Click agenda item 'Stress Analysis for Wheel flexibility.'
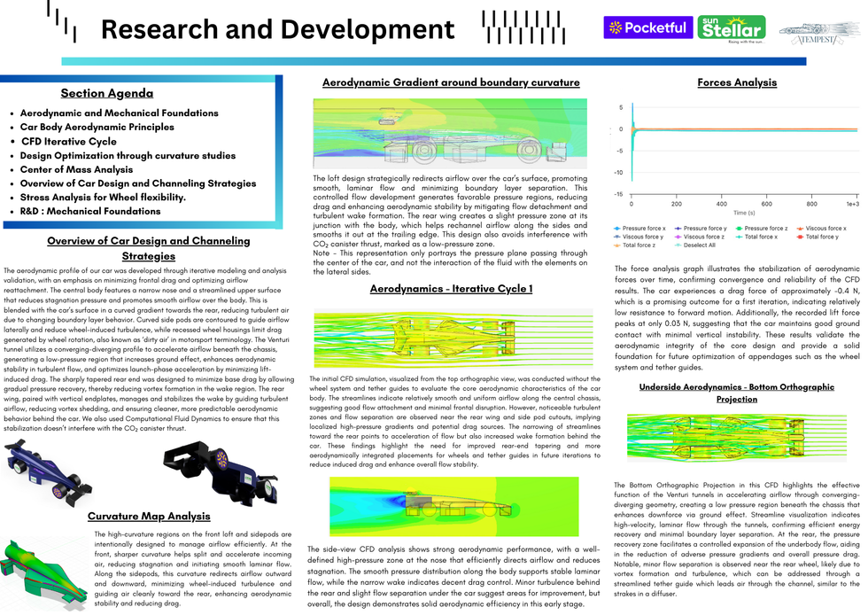This screenshot has width=868, height=615. tap(103, 198)
